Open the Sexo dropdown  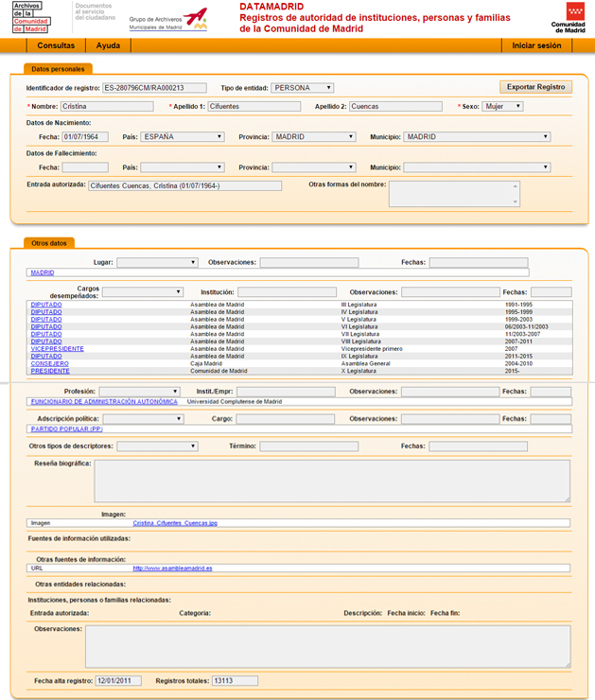(502, 106)
